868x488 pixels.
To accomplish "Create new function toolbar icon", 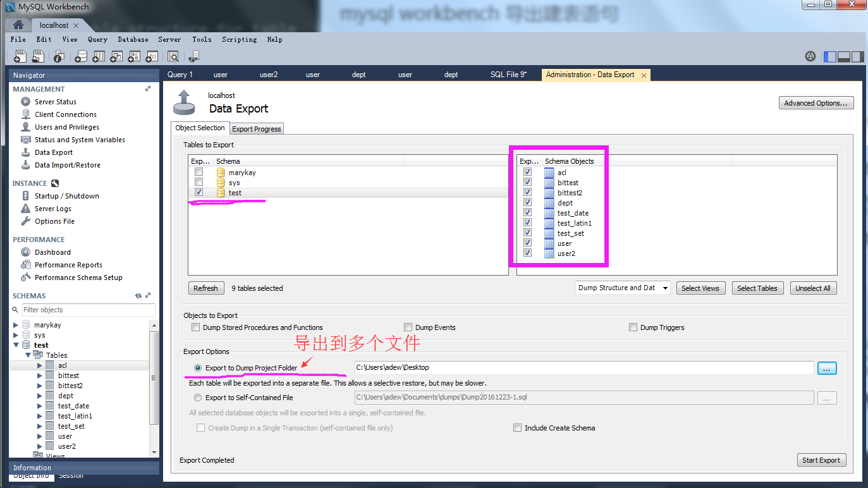I will point(152,56).
